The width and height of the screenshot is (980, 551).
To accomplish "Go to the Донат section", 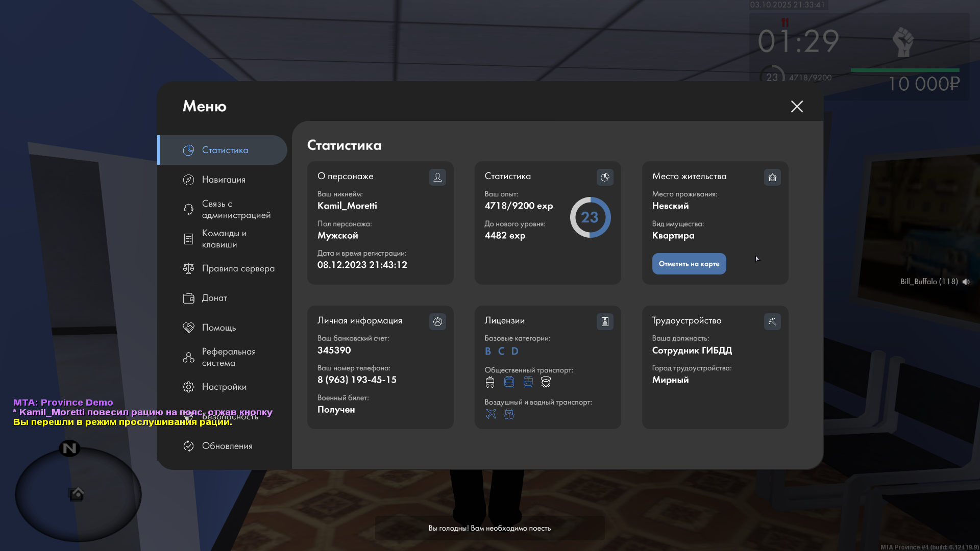I will click(x=214, y=298).
